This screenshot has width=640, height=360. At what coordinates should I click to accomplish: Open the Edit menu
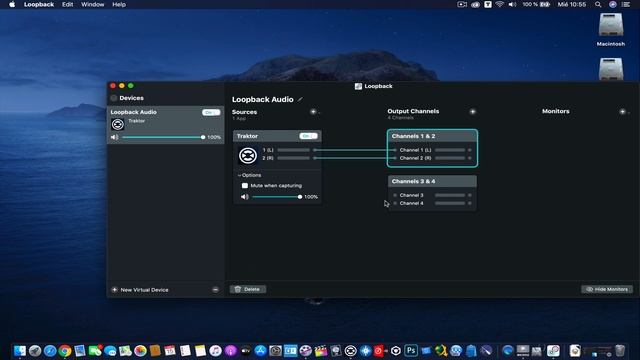point(67,4)
